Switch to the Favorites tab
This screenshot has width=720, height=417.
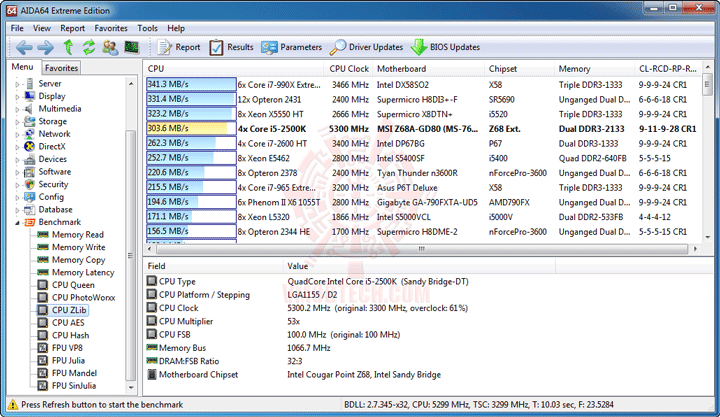point(61,68)
